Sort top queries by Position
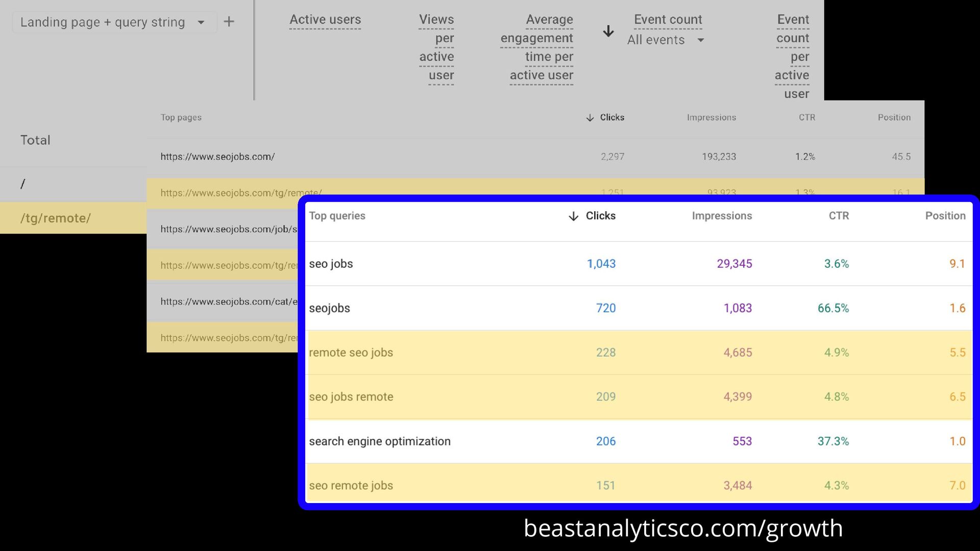This screenshot has height=551, width=980. pos(945,216)
